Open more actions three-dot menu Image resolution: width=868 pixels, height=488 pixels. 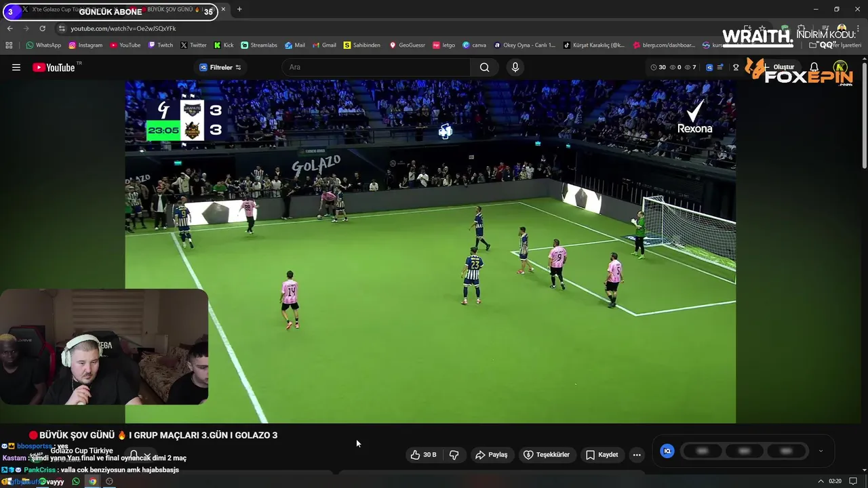coord(637,455)
